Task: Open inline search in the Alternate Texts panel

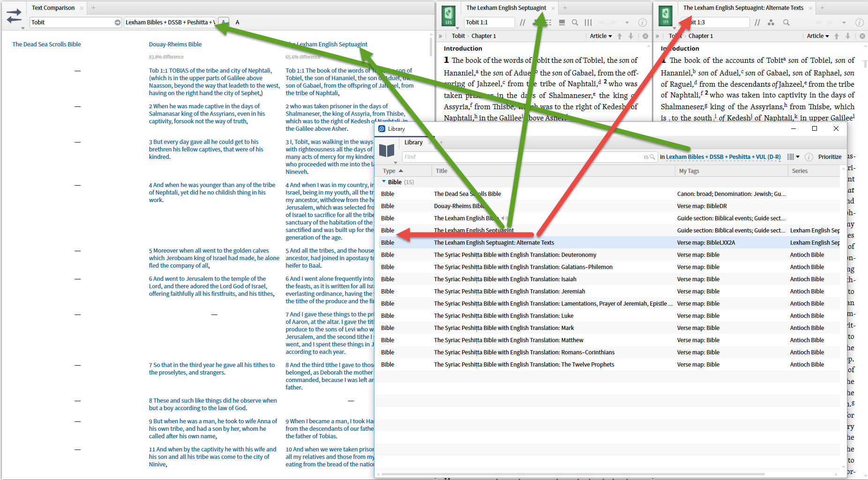Action: tap(786, 22)
